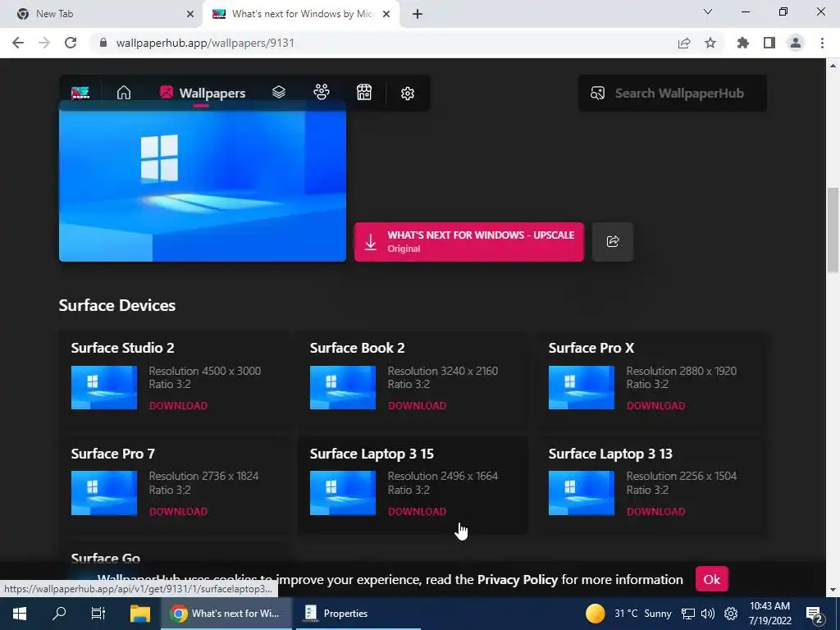Viewport: 840px width, 630px height.
Task: Open Windows taskbar search
Action: coord(59,614)
